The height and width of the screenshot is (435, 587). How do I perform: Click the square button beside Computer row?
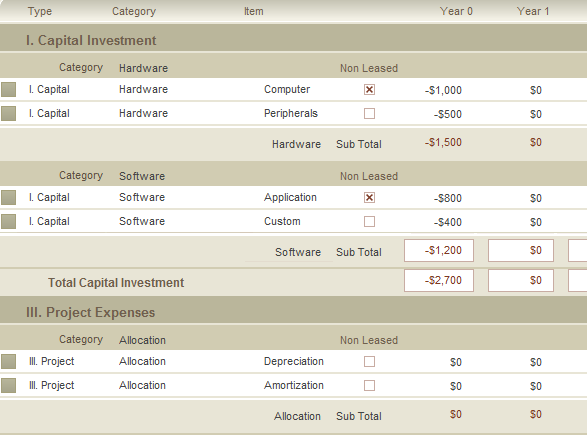[8, 90]
